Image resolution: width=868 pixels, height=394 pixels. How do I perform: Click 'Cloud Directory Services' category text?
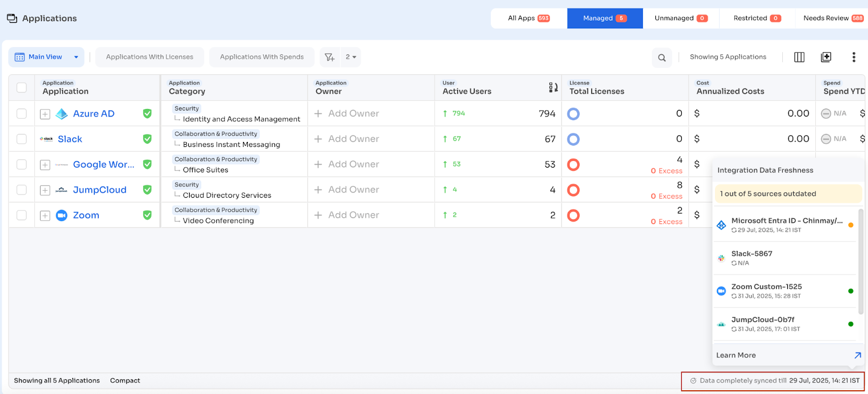[227, 196]
